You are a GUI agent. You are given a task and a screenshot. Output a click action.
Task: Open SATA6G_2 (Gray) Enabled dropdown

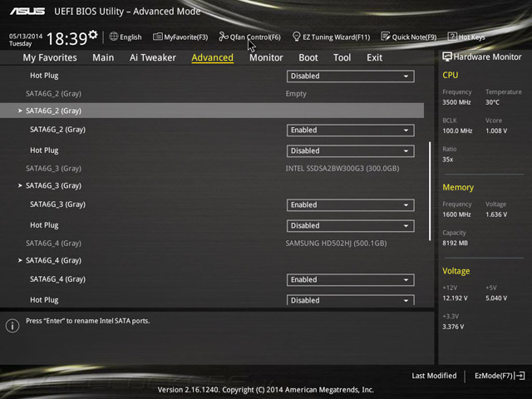click(x=351, y=131)
